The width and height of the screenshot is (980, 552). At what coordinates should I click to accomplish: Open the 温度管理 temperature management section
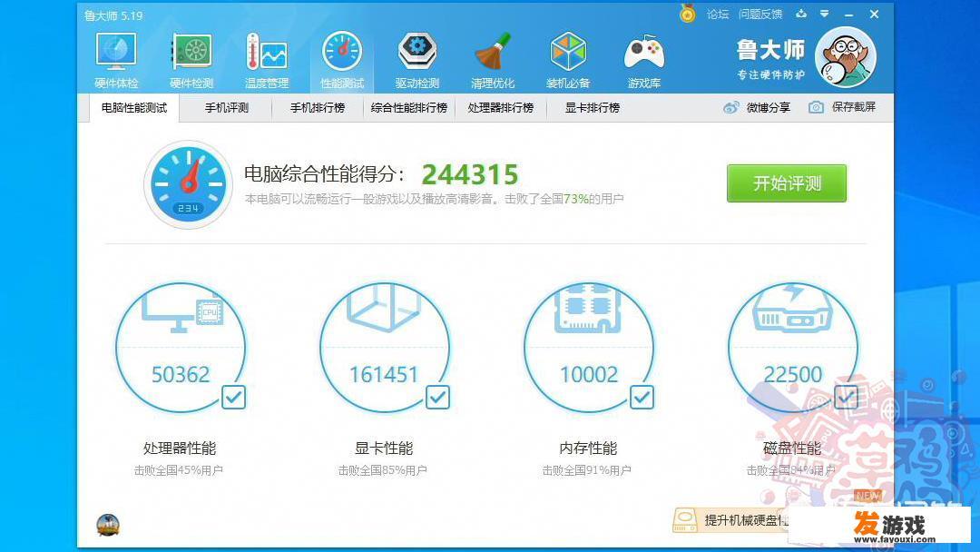point(267,61)
